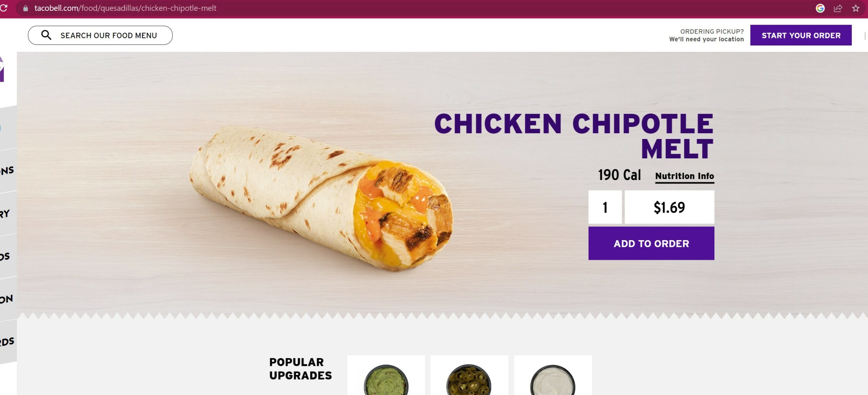
Task: Open the Search Our Food Menu field
Action: click(x=100, y=35)
